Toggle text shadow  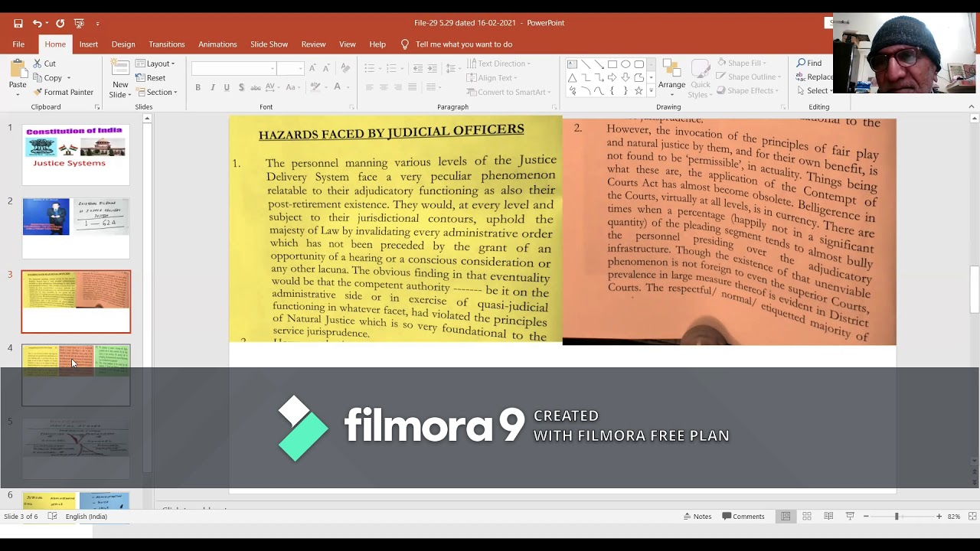241,88
